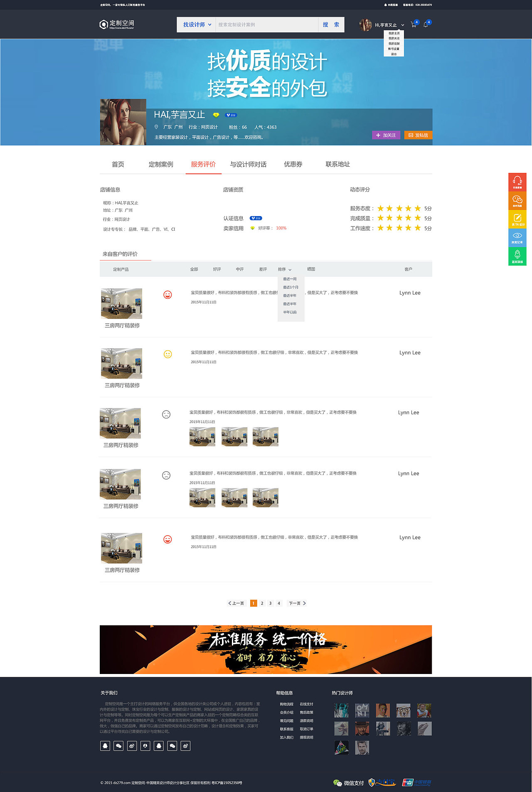The image size is (532, 792).
Task: Click the yellow diamond badge beside name
Action: pos(216,115)
